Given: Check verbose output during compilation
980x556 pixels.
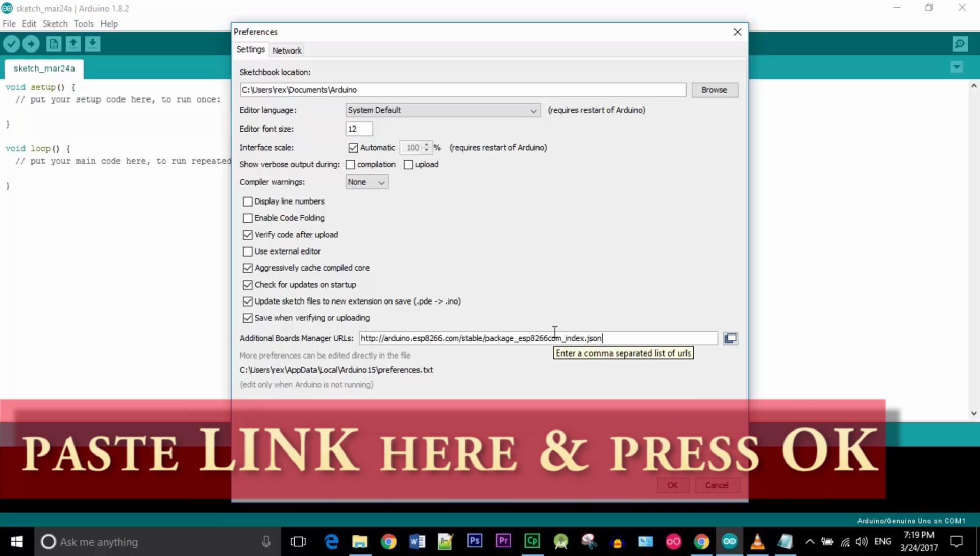Looking at the screenshot, I should click(x=350, y=165).
